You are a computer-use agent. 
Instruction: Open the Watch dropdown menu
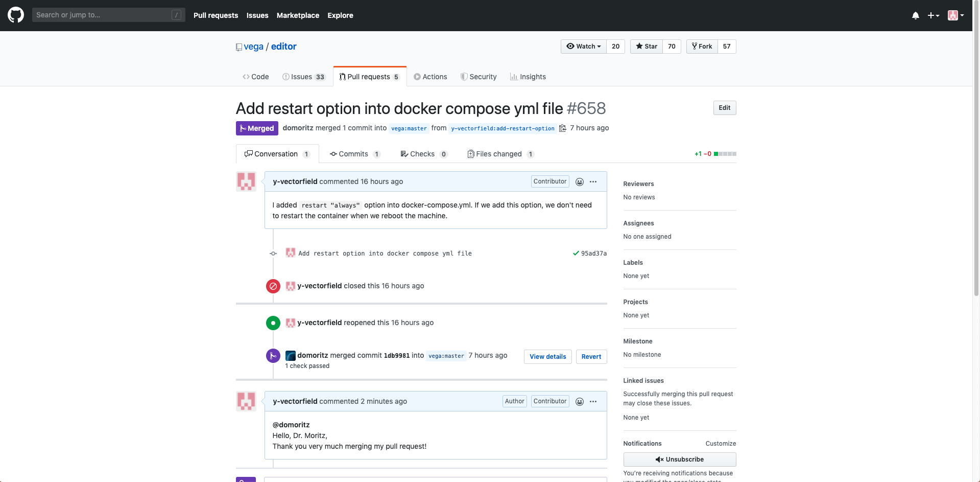tap(584, 47)
